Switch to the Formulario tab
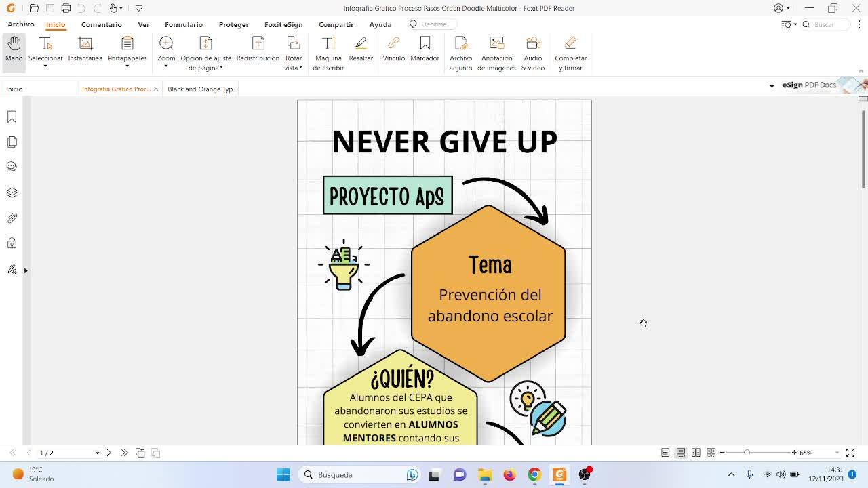Screen dimensions: 868x488 (184, 24)
